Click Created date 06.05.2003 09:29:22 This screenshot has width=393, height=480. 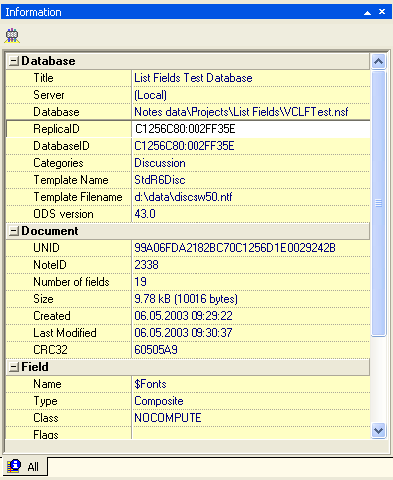point(183,316)
